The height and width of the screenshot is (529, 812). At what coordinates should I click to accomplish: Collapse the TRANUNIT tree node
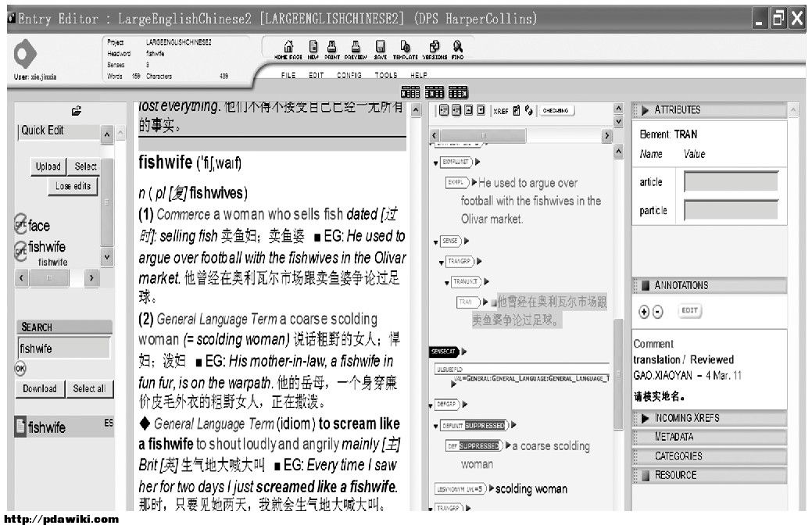[x=447, y=283]
